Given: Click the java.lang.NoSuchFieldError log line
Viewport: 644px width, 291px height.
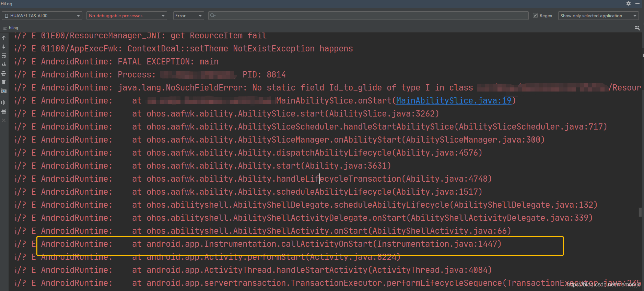Looking at the screenshot, I should [x=328, y=88].
